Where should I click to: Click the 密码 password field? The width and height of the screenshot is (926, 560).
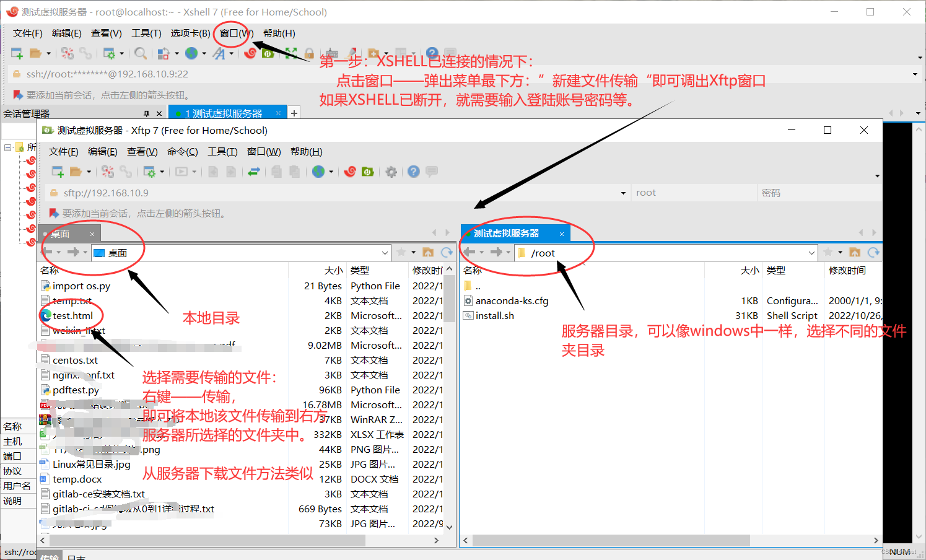(x=820, y=193)
